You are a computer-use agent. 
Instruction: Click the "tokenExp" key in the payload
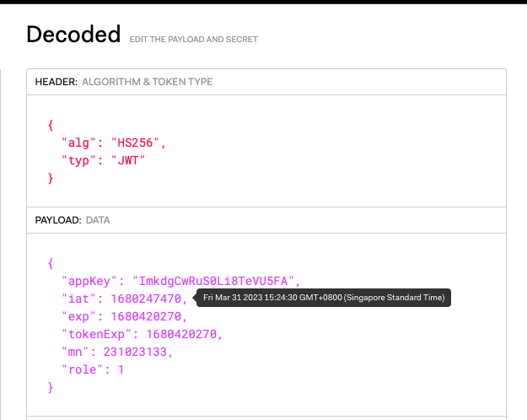coord(97,334)
